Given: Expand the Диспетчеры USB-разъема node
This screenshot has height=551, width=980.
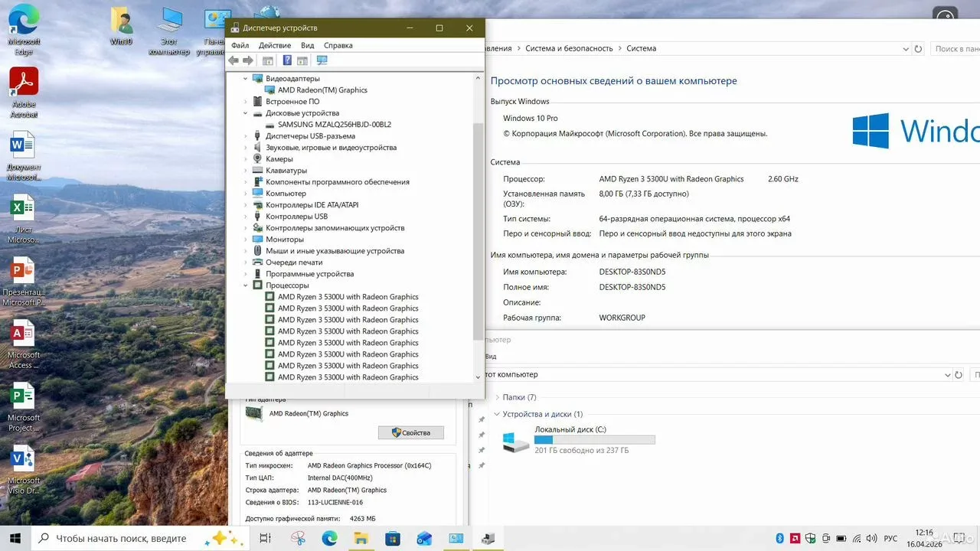Looking at the screenshot, I should (x=246, y=136).
